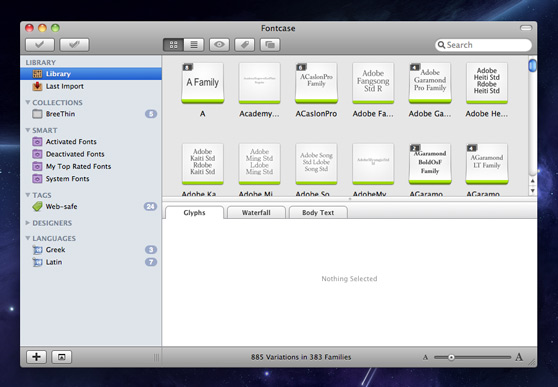Click the font grid scrollbar thumb

click(x=532, y=66)
